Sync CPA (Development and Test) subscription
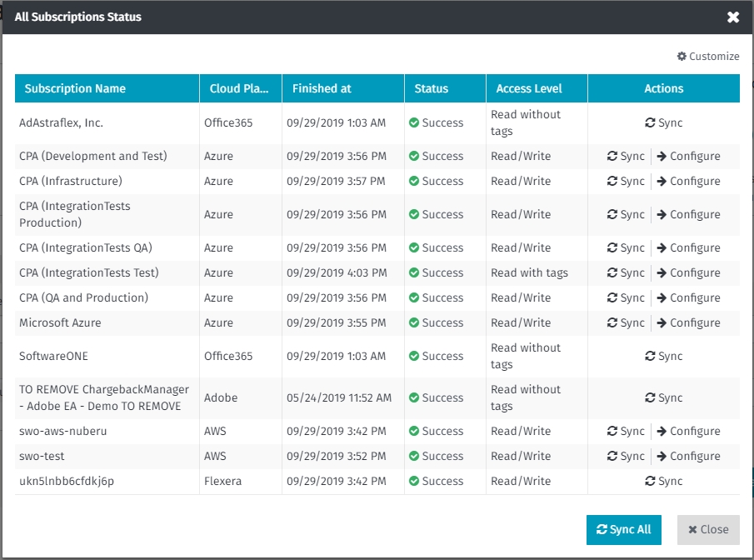 (x=626, y=156)
